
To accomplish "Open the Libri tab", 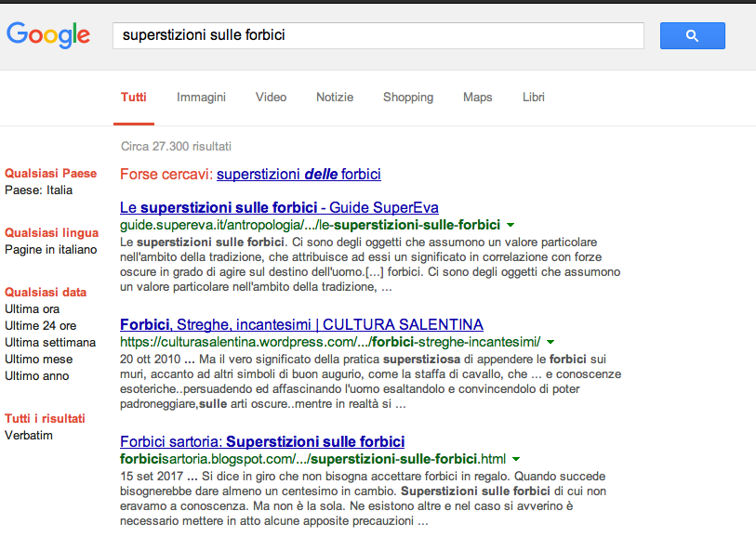I will click(x=533, y=98).
